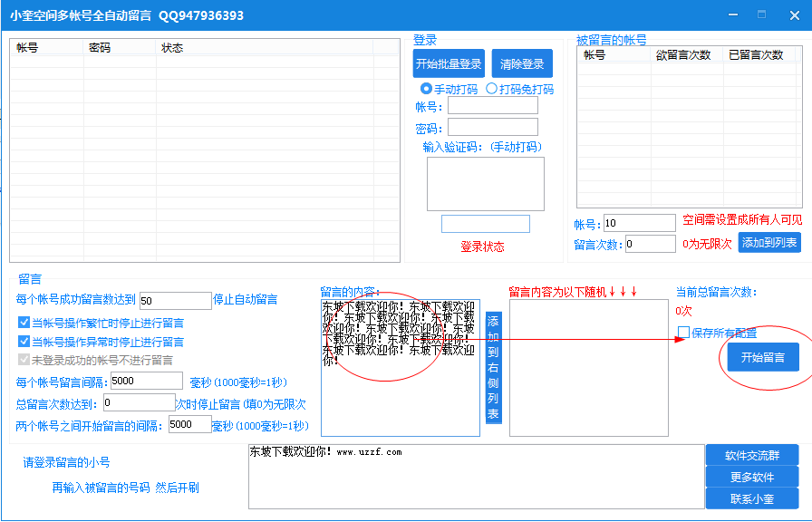Click the 状态 column header in account list
This screenshot has width=812, height=522.
point(264,48)
